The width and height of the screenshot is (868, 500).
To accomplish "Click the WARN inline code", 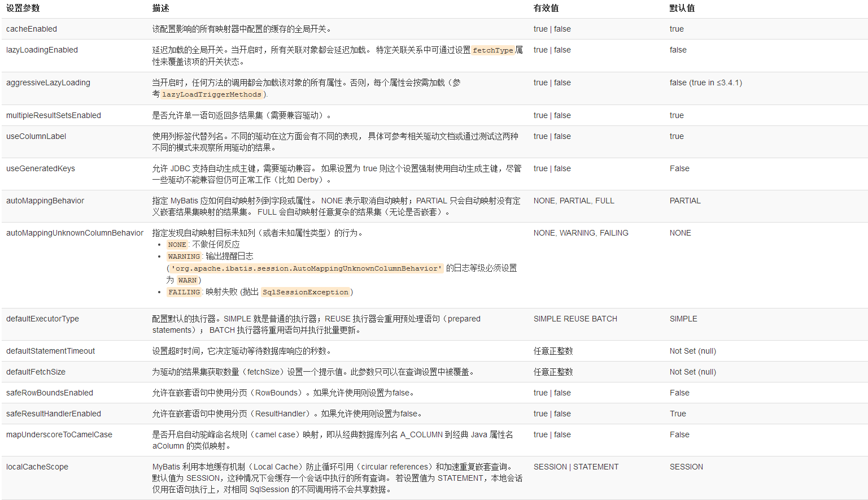I will click(187, 280).
